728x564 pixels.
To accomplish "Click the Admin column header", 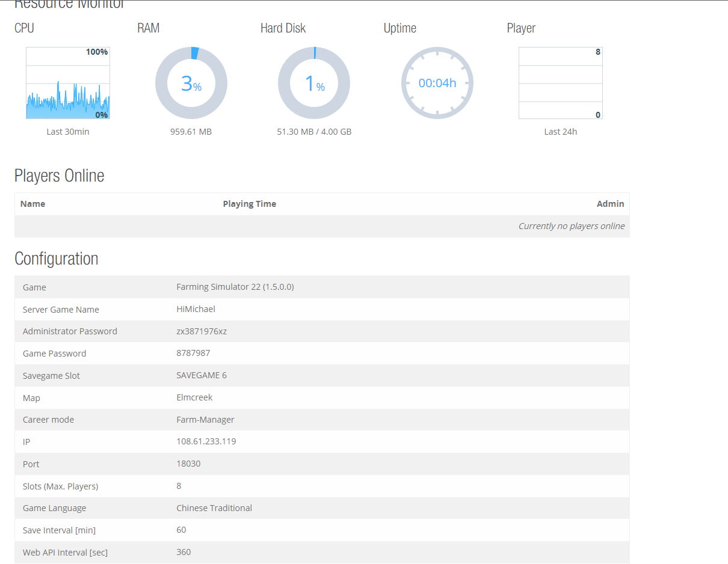I will 610,204.
